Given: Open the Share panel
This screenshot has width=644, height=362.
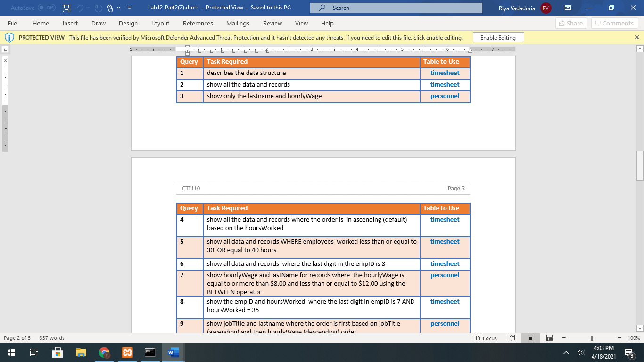Looking at the screenshot, I should coord(571,23).
